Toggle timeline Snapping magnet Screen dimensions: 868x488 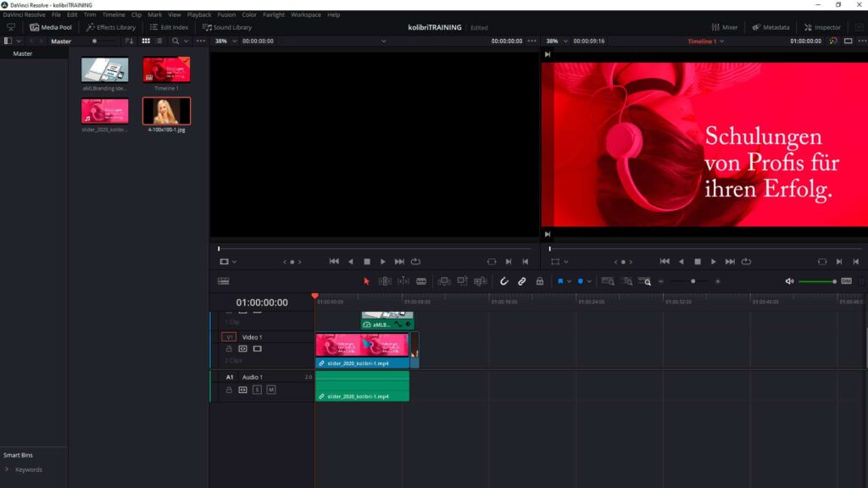click(x=504, y=281)
